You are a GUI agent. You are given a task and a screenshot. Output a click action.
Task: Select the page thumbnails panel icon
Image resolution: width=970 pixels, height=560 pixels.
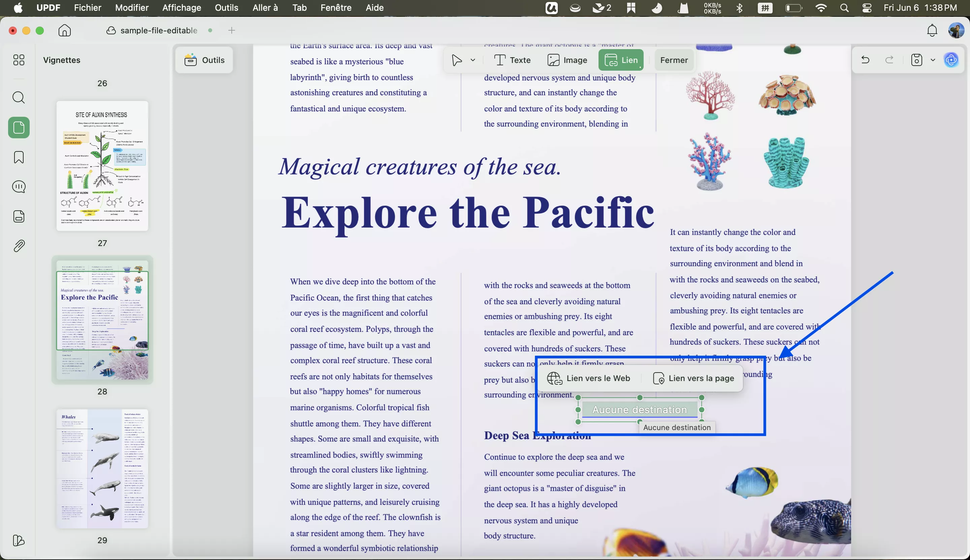click(x=19, y=127)
